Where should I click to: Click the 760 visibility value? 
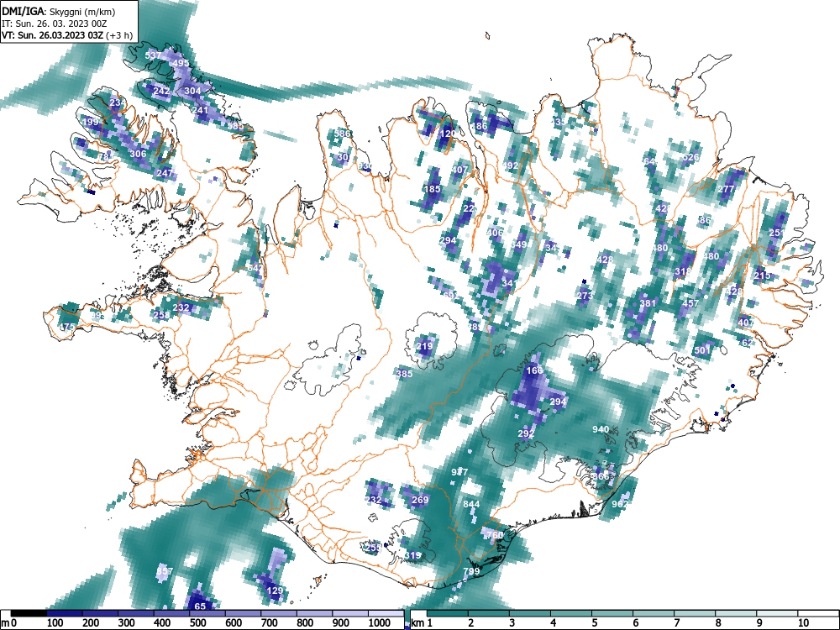click(x=495, y=535)
